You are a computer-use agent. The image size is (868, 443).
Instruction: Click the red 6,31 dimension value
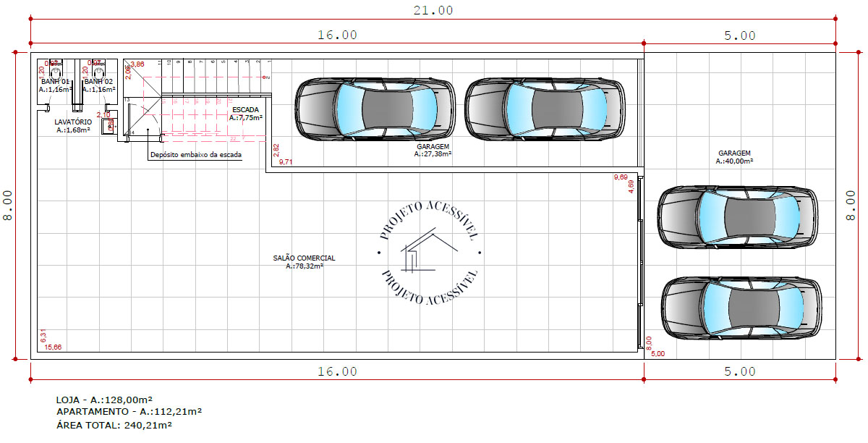tap(43, 336)
